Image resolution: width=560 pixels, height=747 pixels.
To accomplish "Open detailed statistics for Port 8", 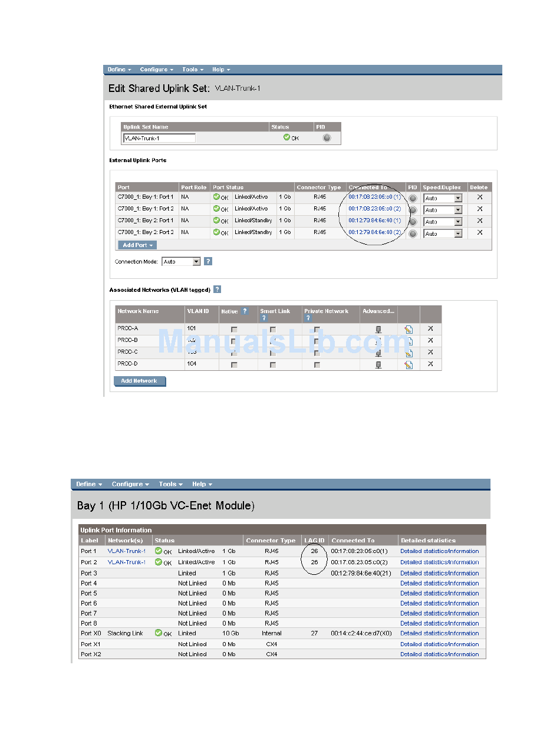I will coord(440,623).
